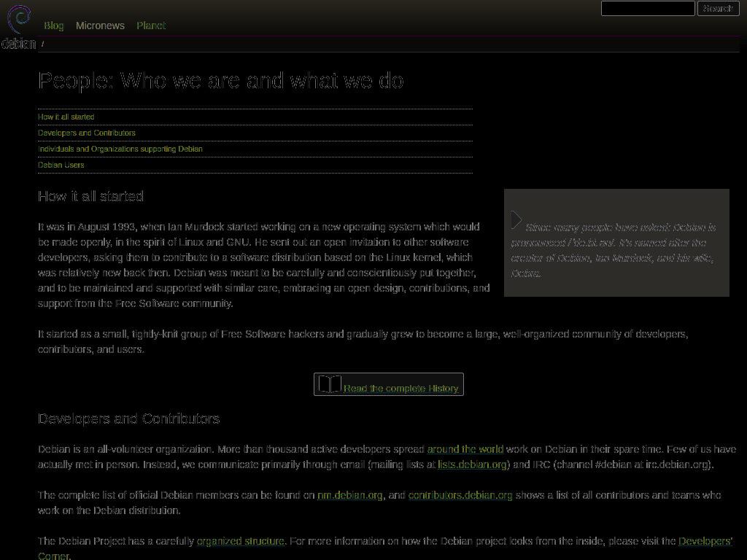Follow the organized structure link
Viewport: 747px width, 560px height.
coord(241,541)
